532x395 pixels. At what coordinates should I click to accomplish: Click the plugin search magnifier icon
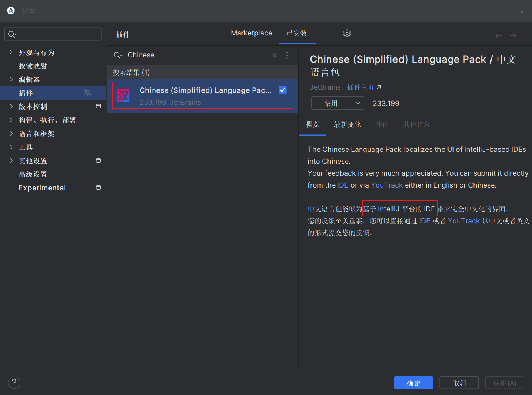pos(118,55)
